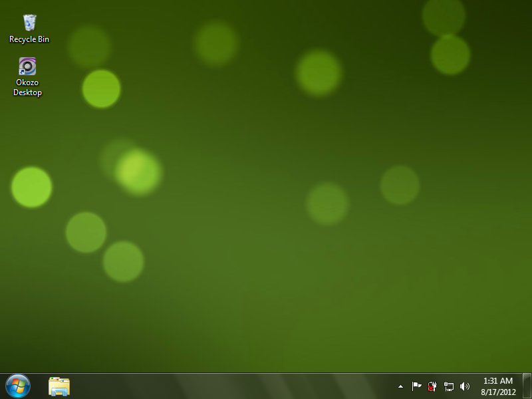Click the Show Desktop button at taskbar end

(x=527, y=386)
